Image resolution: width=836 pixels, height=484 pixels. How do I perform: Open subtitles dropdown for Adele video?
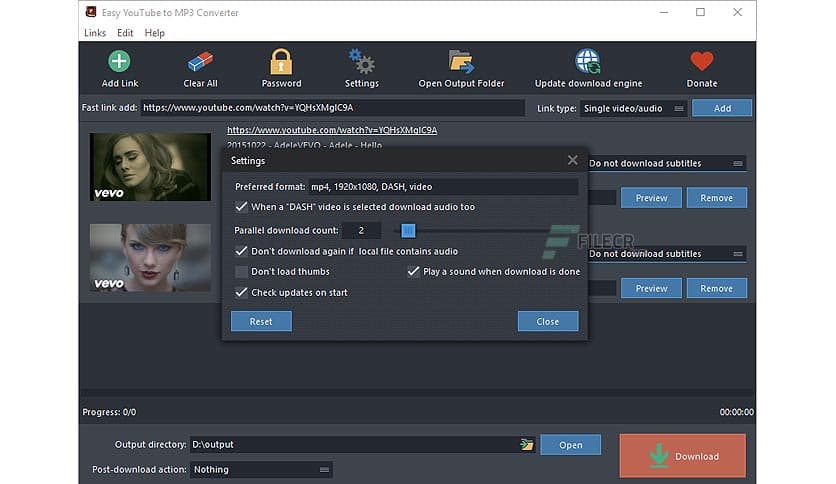(666, 163)
